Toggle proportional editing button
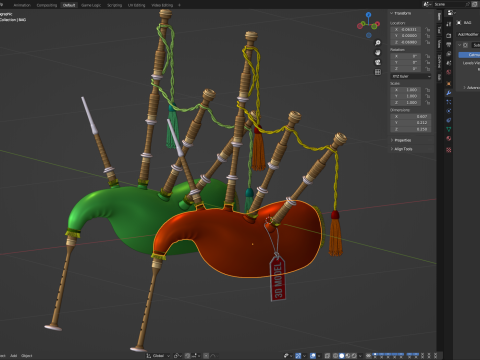The height and width of the screenshot is (360, 480). 206,356
